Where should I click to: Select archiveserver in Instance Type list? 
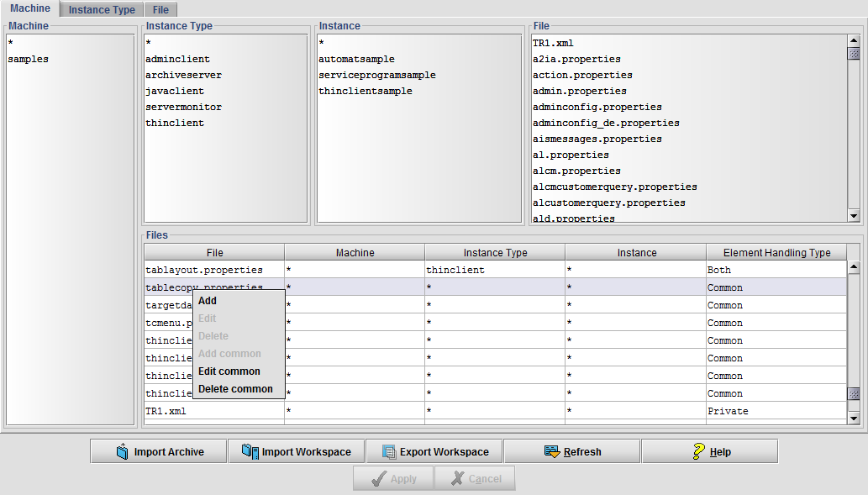tap(183, 76)
